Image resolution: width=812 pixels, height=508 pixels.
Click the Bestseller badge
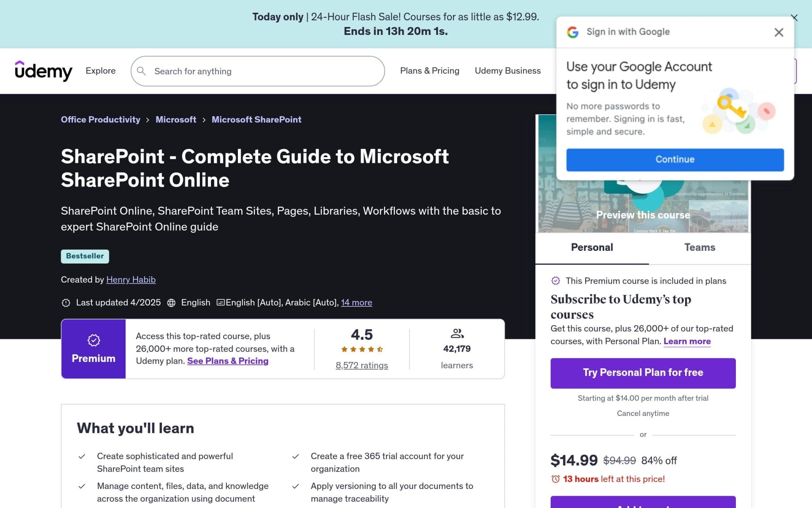[85, 256]
